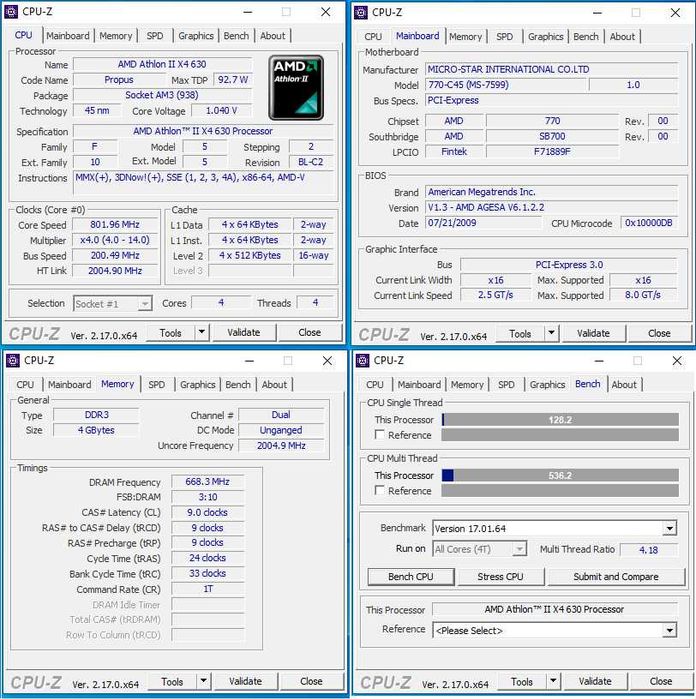Click the Bench CPU button

(411, 577)
